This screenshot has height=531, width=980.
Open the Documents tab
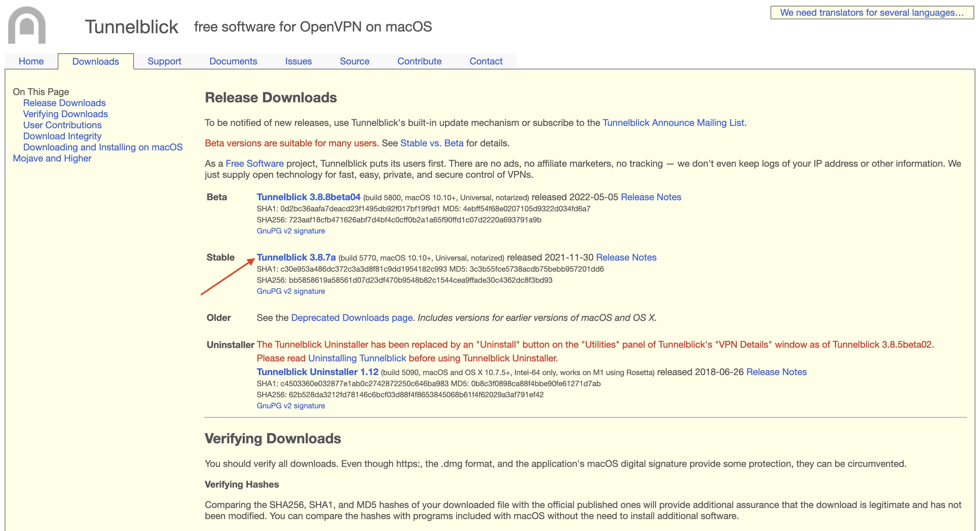click(x=233, y=61)
